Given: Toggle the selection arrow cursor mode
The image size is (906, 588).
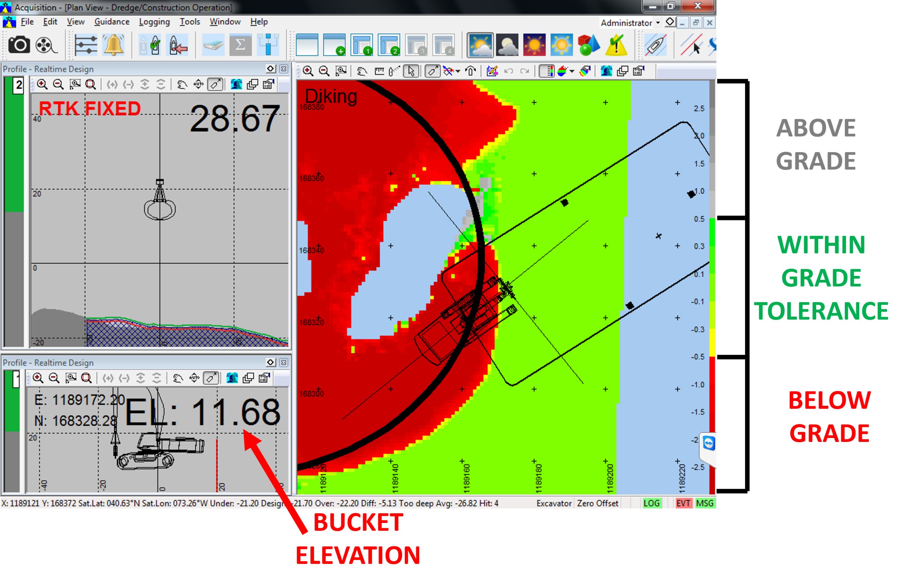Looking at the screenshot, I should pyautogui.click(x=411, y=71).
